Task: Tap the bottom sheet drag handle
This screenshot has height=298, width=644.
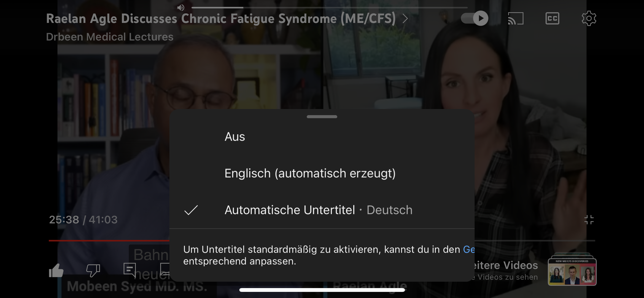Action: [322, 117]
